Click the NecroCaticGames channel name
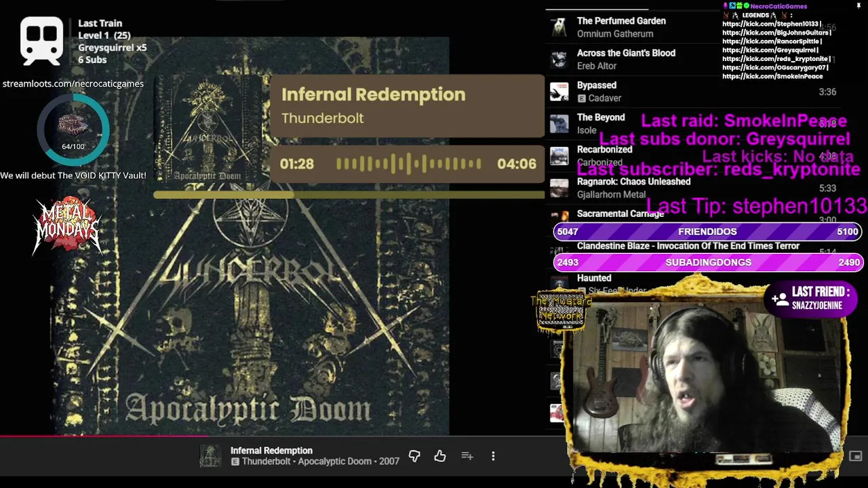This screenshot has width=868, height=488. [x=778, y=7]
